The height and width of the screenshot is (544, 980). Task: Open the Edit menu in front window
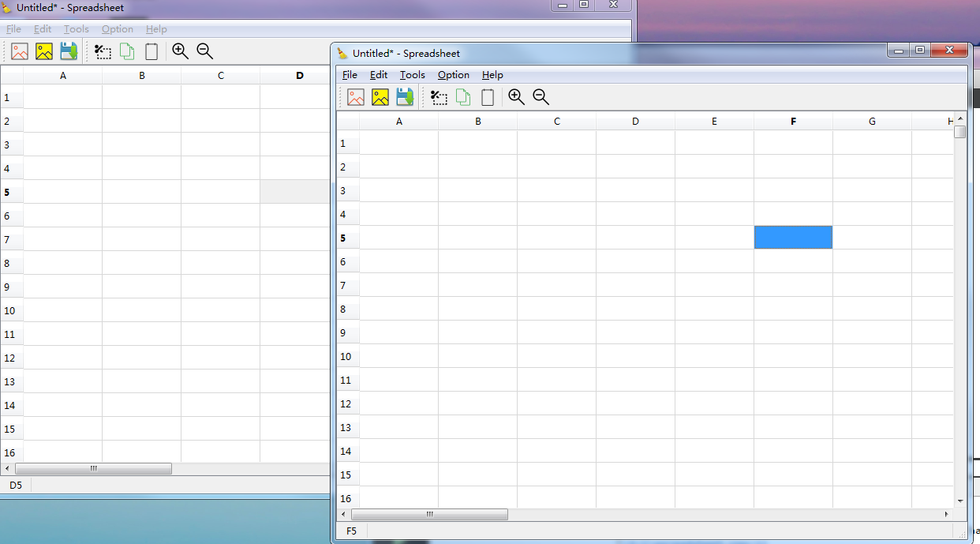pyautogui.click(x=379, y=75)
